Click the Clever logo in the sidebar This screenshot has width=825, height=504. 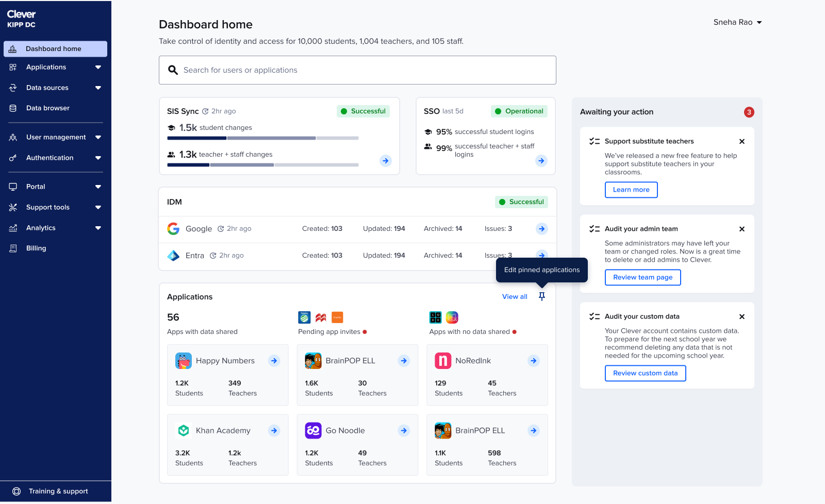click(x=21, y=14)
